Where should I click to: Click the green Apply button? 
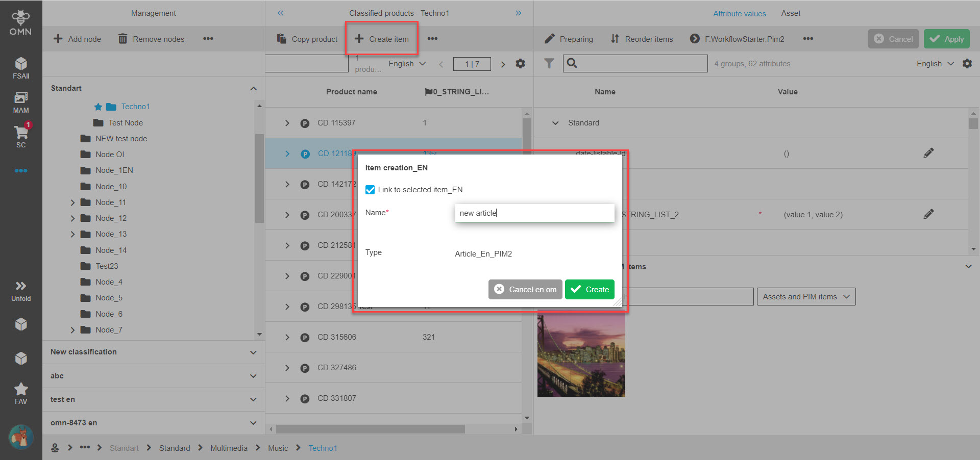[x=946, y=39]
